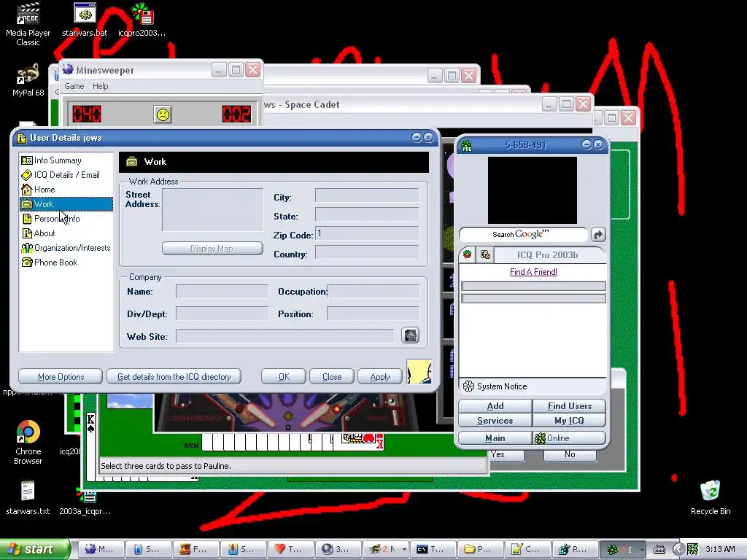
Task: Click the OK button in User Details
Action: 284,377
